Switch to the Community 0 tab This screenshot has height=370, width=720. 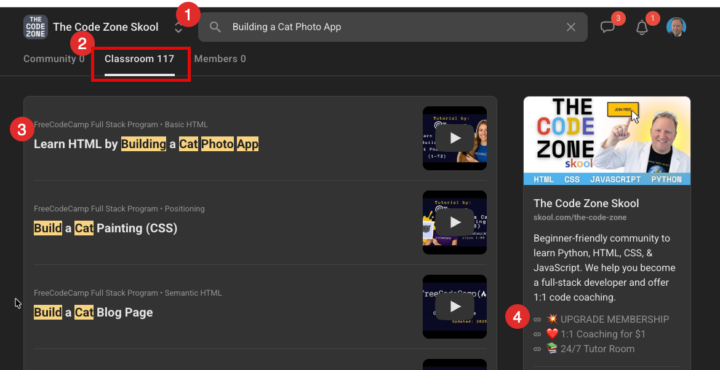point(54,59)
